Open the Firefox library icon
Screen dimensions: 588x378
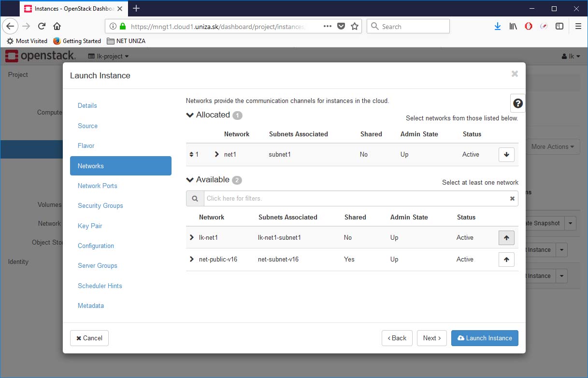pos(513,26)
